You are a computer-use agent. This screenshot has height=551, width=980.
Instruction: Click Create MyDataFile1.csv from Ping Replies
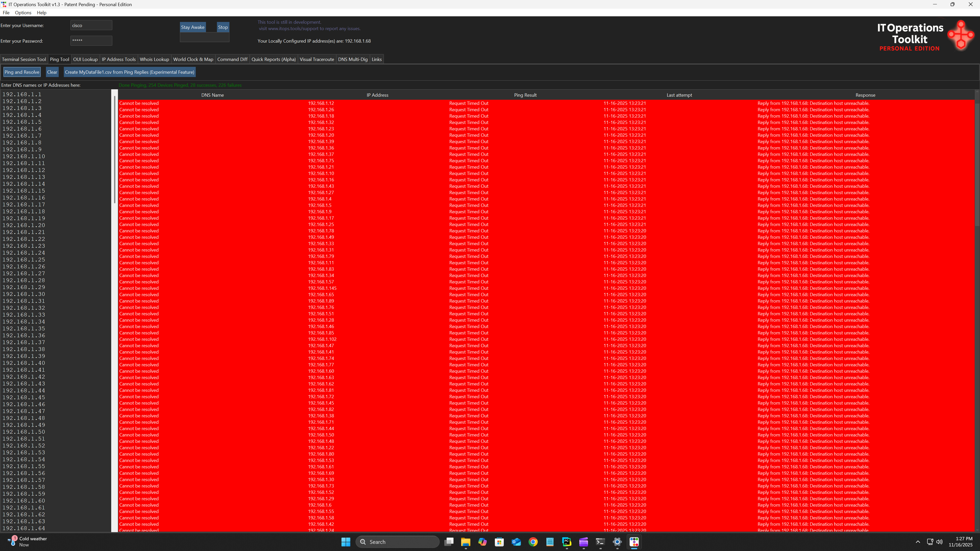tap(129, 72)
